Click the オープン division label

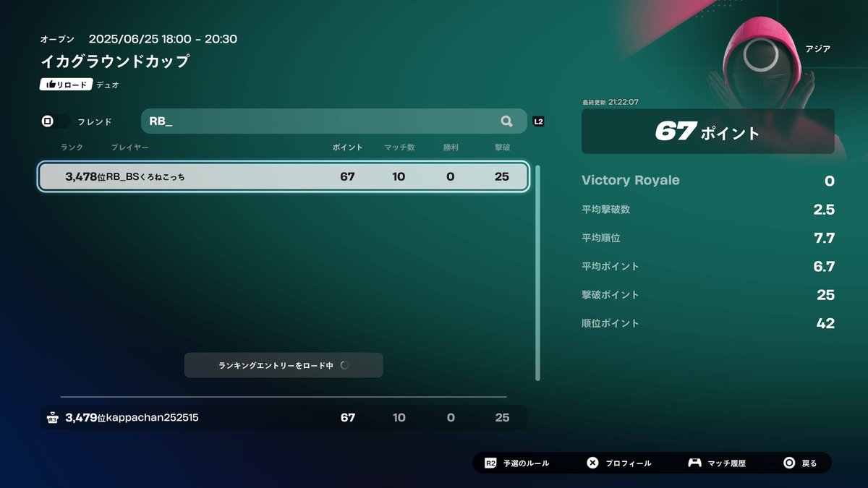(57, 39)
